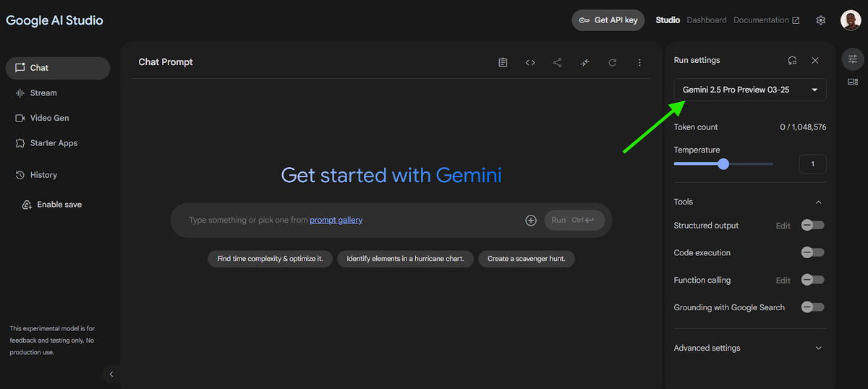This screenshot has width=868, height=389.
Task: Choose 'Create a scavenger hunt.' suggestion
Action: click(527, 259)
